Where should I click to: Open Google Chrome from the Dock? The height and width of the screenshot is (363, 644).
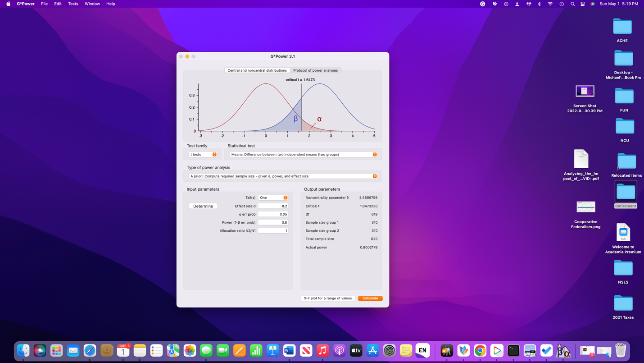pos(480,350)
